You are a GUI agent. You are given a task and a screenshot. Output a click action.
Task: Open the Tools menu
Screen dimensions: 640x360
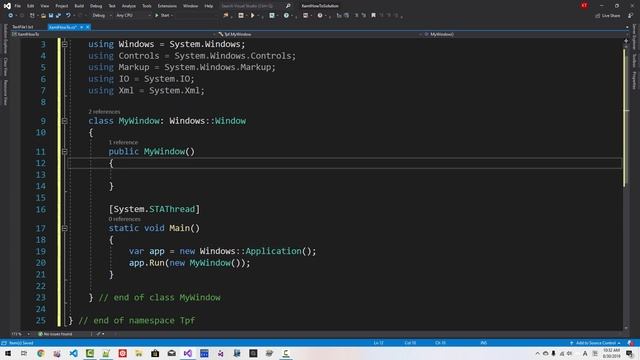(147, 6)
